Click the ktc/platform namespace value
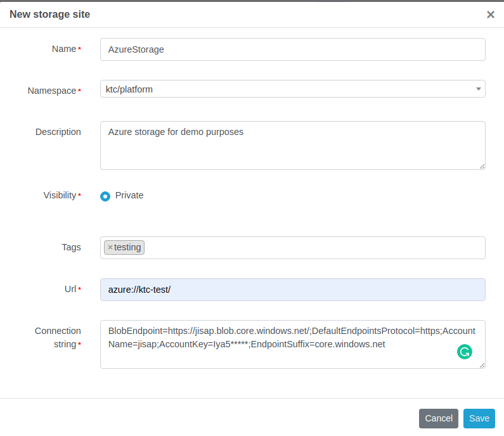The height and width of the screenshot is (436, 504). [x=129, y=89]
